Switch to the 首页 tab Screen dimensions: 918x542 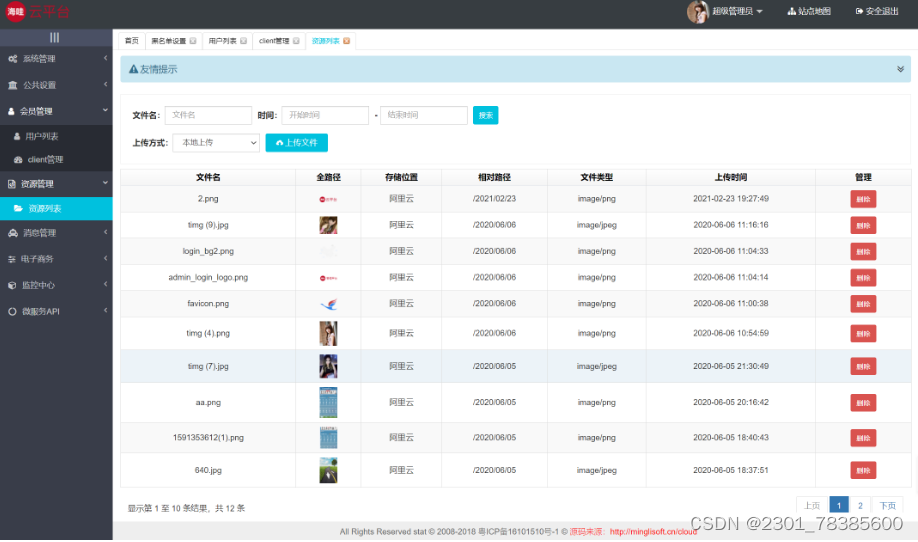point(132,41)
